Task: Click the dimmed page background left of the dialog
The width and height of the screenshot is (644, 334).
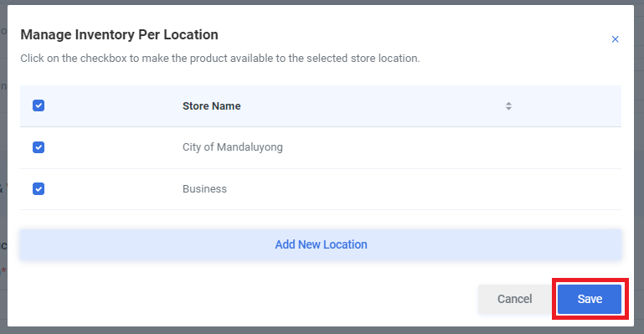Action: coord(3,164)
